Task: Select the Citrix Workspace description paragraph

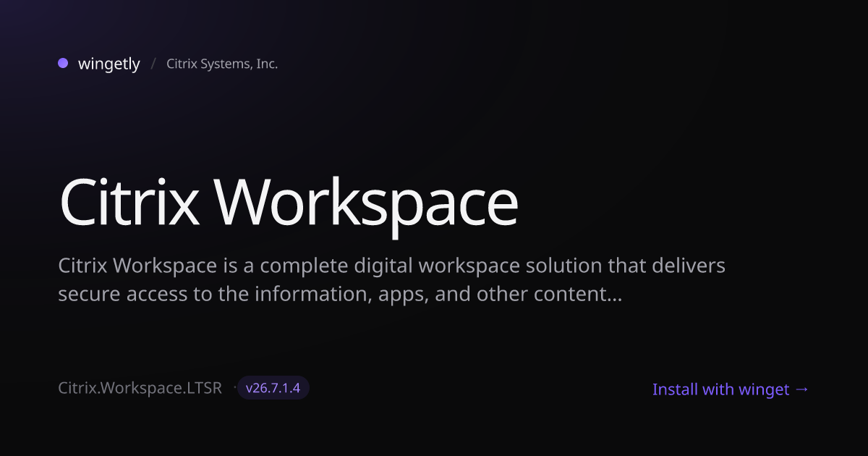Action: 392,280
